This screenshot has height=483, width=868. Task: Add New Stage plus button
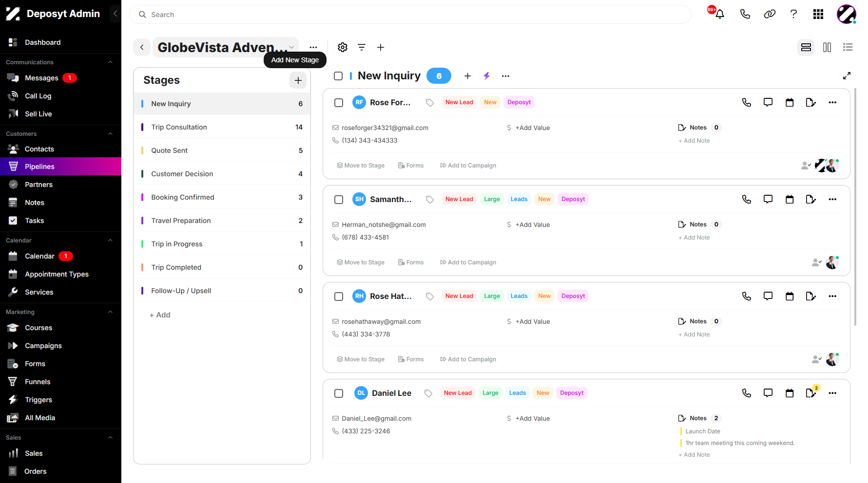pyautogui.click(x=298, y=80)
